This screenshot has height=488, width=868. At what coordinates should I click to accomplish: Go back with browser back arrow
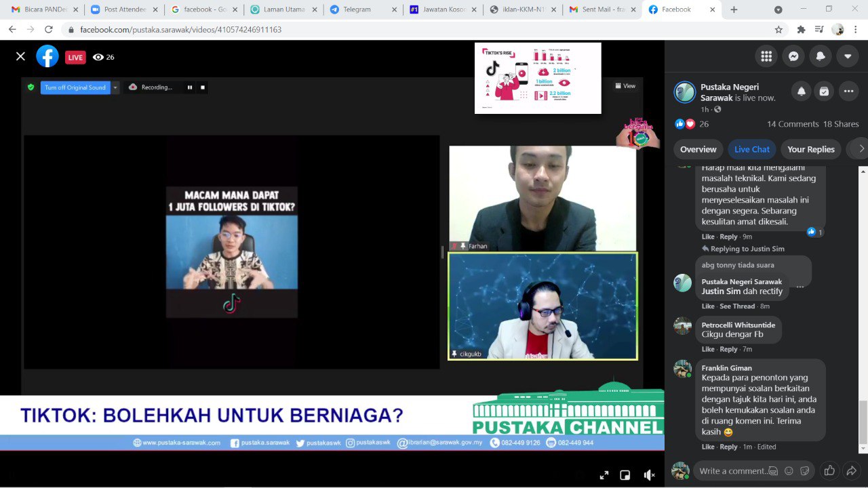[12, 30]
